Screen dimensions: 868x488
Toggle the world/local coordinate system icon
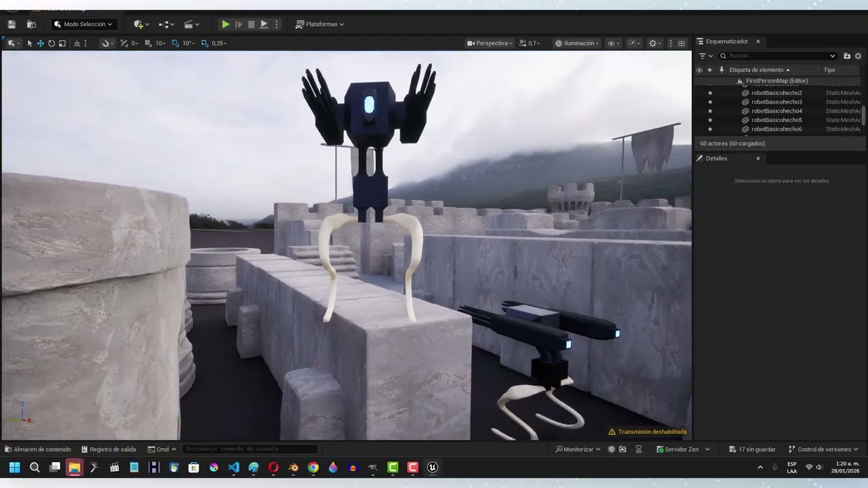(x=77, y=43)
